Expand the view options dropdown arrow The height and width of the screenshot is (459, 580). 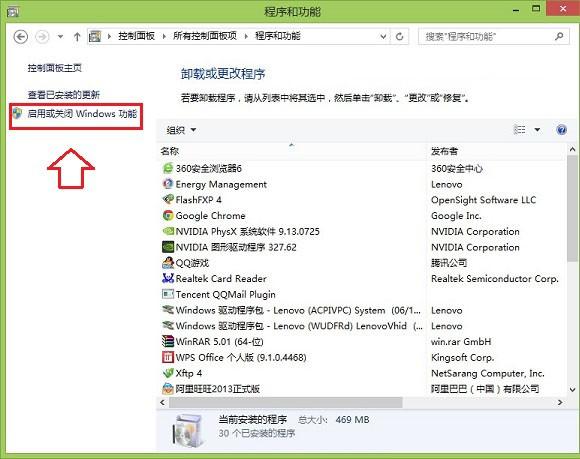pyautogui.click(x=537, y=129)
